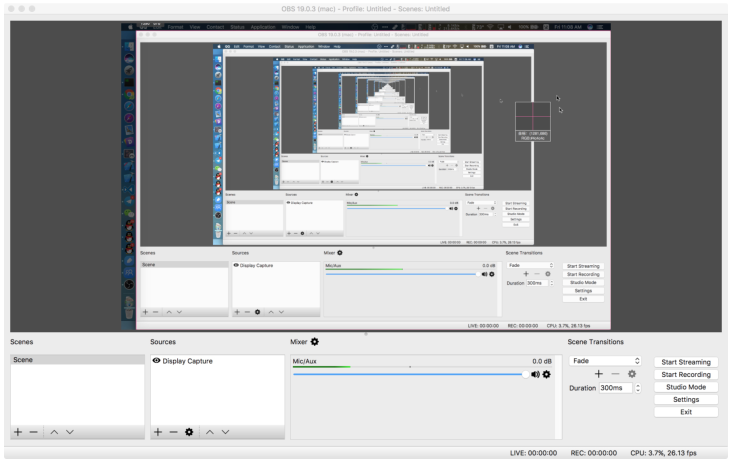This screenshot has width=732, height=464.
Task: Add a new scene with the plus icon under Scenes
Action: (18, 432)
